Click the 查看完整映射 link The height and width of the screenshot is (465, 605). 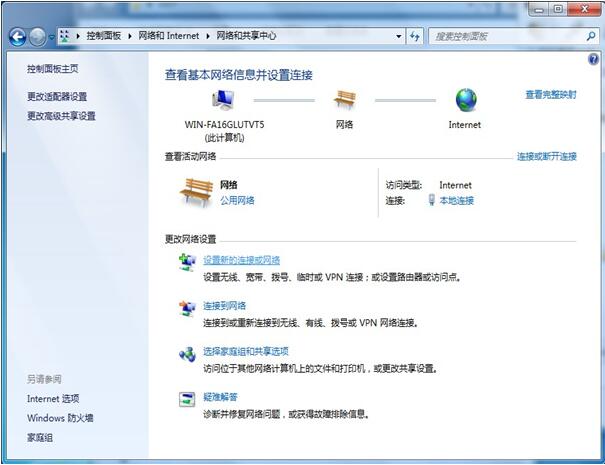(550, 95)
